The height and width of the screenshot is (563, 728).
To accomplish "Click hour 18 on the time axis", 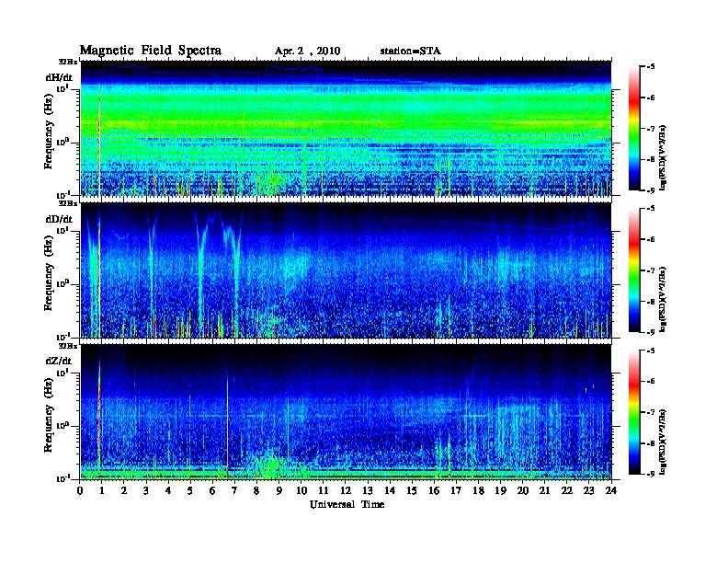I will click(478, 490).
